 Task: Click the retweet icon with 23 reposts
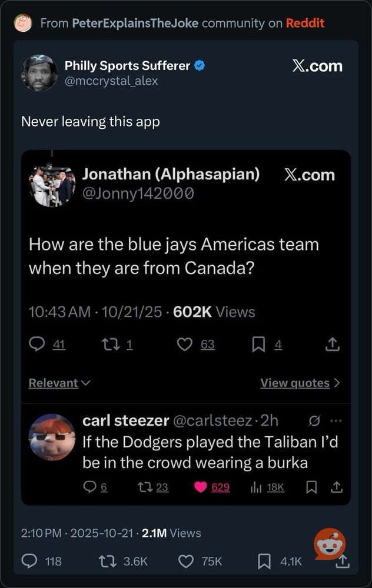coord(145,487)
